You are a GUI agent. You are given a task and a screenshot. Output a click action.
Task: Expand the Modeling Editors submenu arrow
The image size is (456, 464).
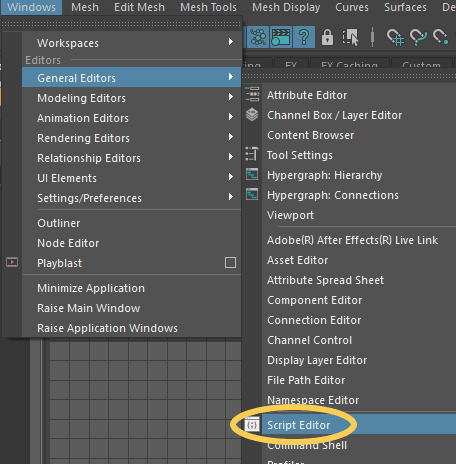click(x=231, y=97)
